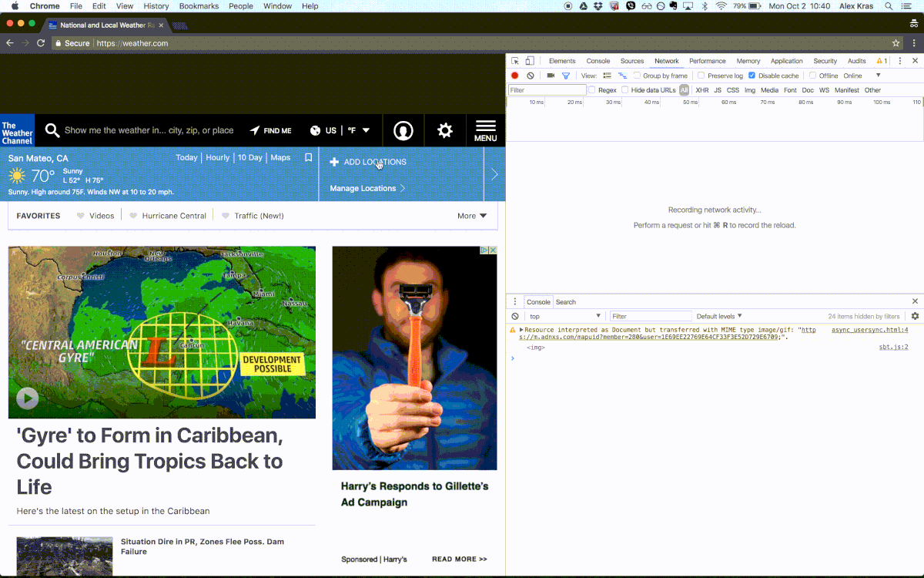The image size is (924, 578).
Task: Switch to the Elements tab
Action: coord(562,61)
